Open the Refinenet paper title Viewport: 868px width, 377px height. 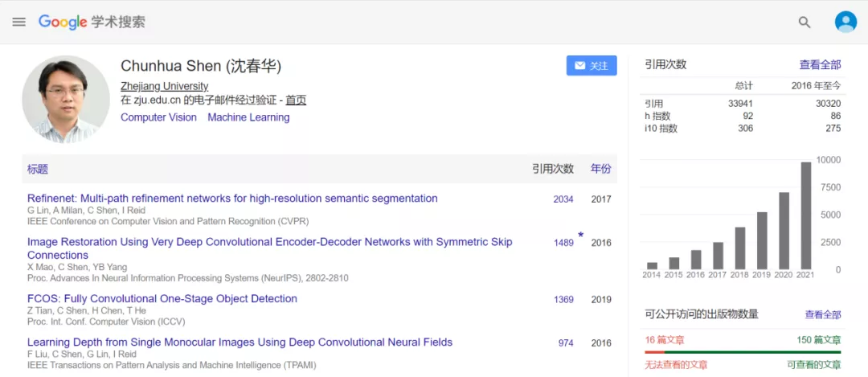pyautogui.click(x=232, y=199)
